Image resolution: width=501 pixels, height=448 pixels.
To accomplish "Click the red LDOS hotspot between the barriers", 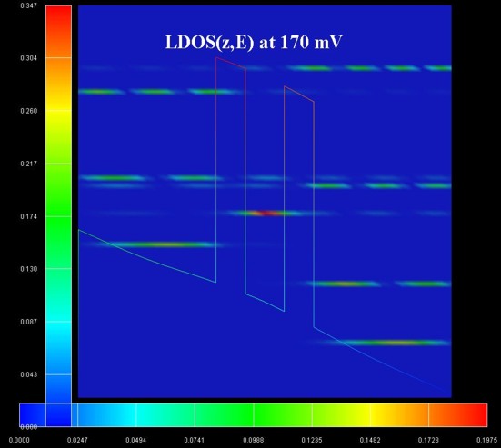I will tap(266, 213).
